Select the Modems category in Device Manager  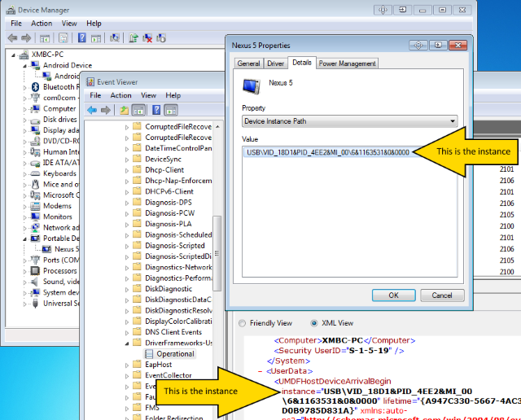(x=57, y=206)
